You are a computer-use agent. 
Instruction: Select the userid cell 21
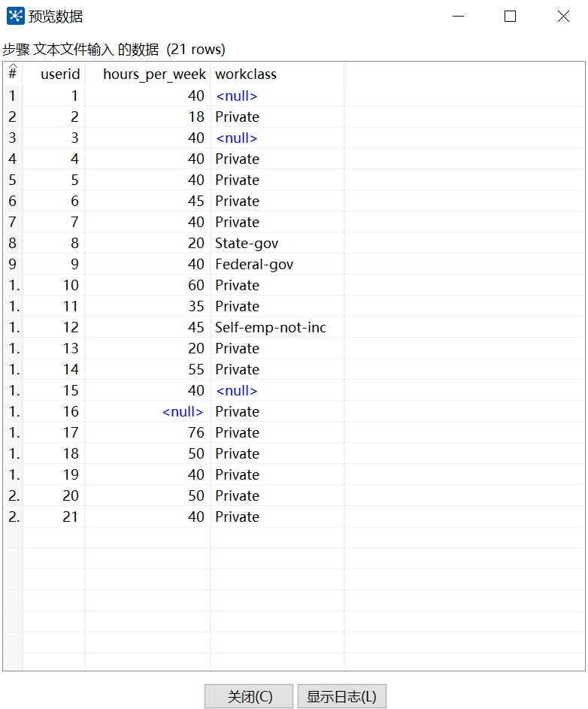54,517
